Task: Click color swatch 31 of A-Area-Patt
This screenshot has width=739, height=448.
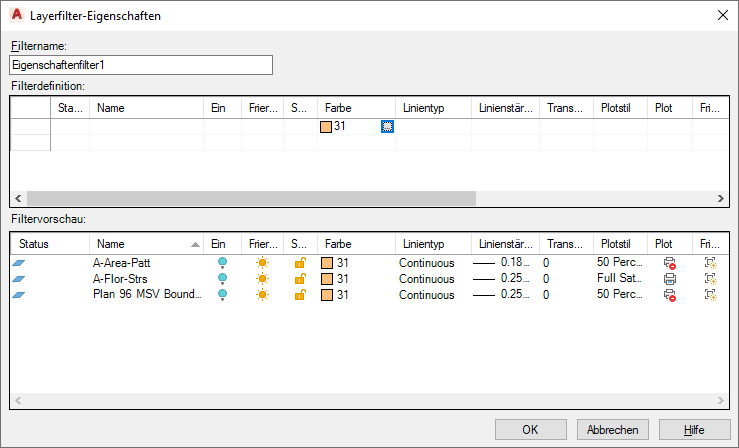Action: (x=327, y=263)
